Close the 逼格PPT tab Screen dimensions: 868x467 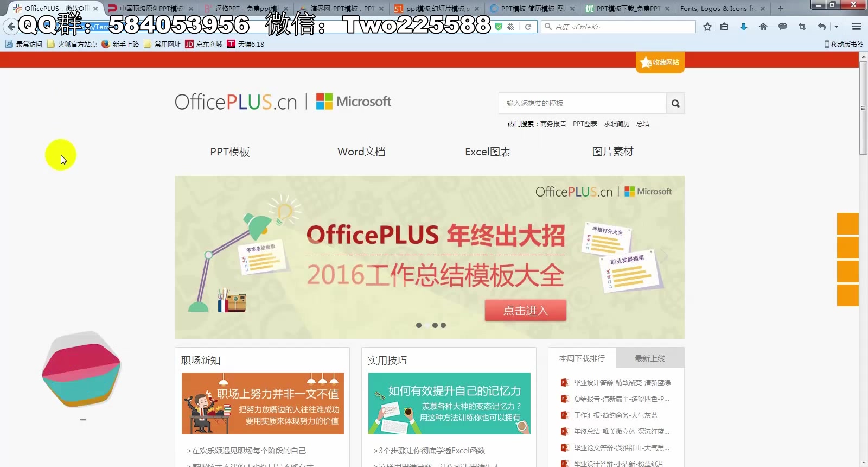[x=286, y=9]
